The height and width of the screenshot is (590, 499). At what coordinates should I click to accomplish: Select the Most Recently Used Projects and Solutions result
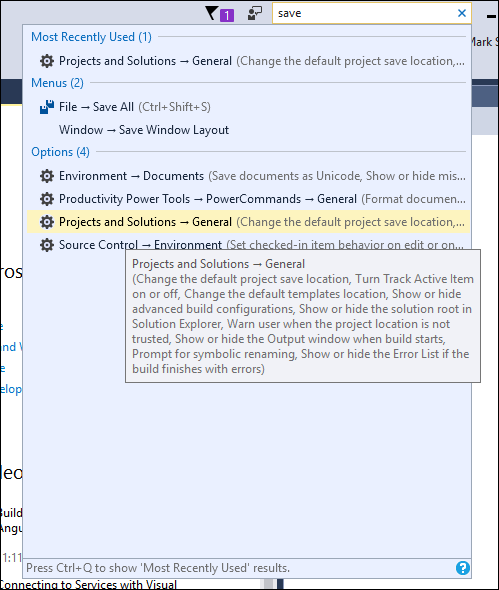point(248,61)
